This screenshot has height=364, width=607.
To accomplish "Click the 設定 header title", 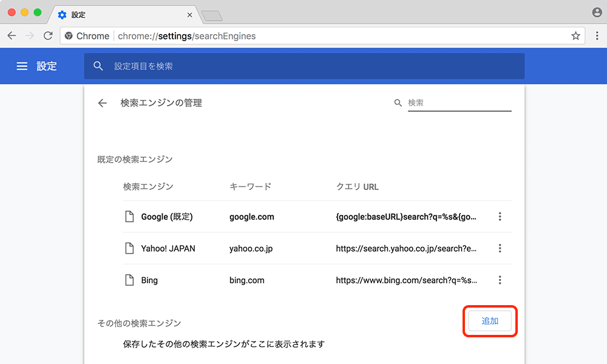I will 47,66.
